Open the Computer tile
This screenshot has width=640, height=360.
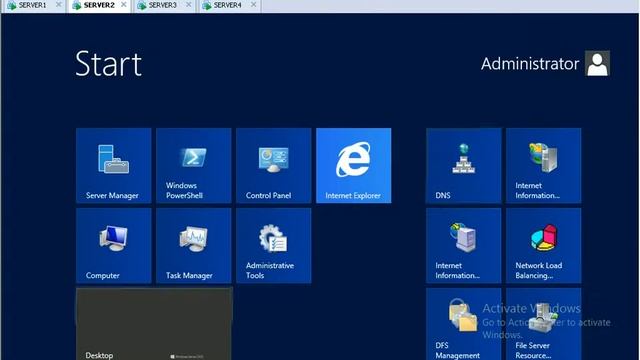point(113,245)
